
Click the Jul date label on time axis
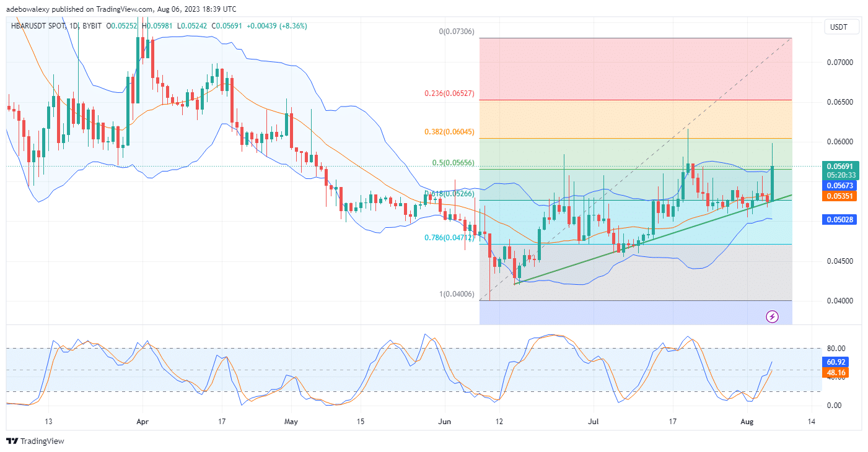point(594,422)
